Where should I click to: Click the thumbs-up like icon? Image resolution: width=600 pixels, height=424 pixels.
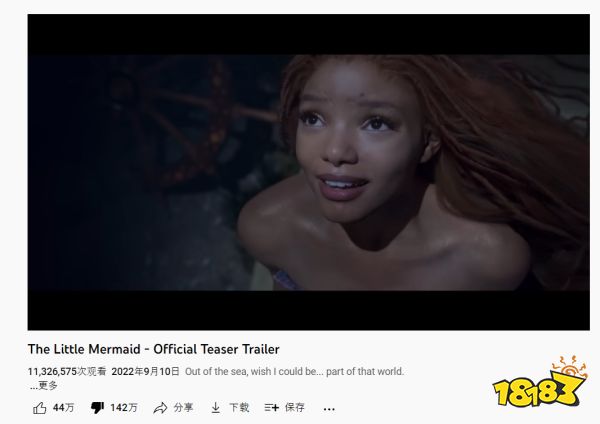tap(39, 408)
